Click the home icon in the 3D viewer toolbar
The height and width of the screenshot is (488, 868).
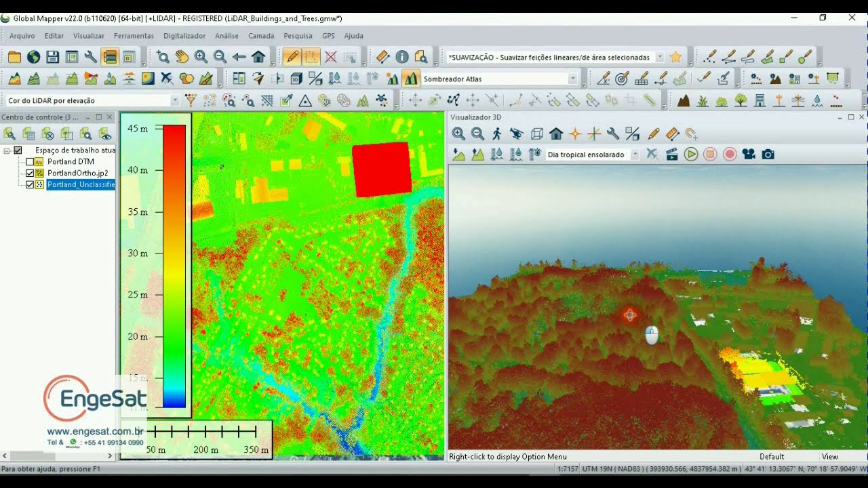coord(556,134)
